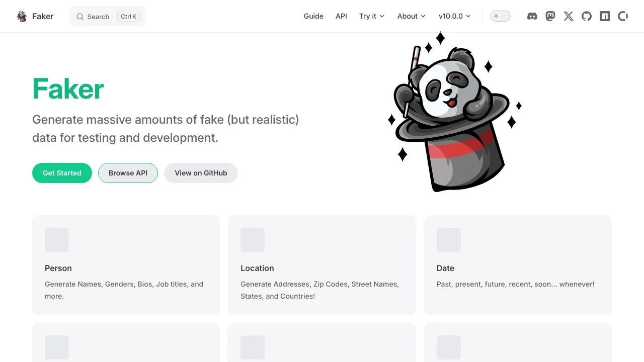Click the Browse API button

click(128, 173)
